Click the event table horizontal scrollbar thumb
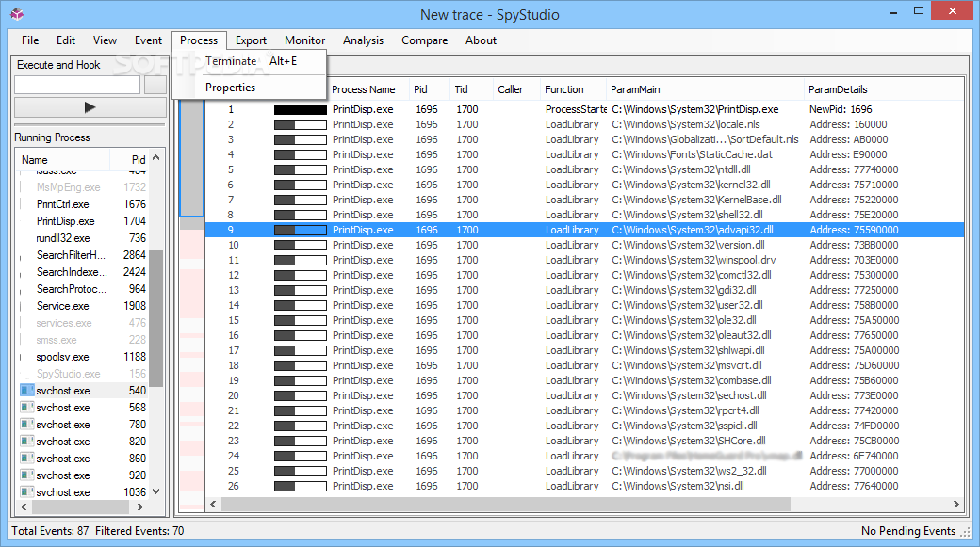The width and height of the screenshot is (980, 547). 506,504
